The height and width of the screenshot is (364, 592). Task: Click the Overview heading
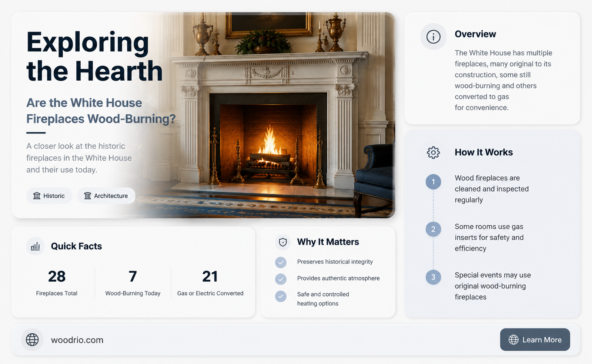[475, 34]
